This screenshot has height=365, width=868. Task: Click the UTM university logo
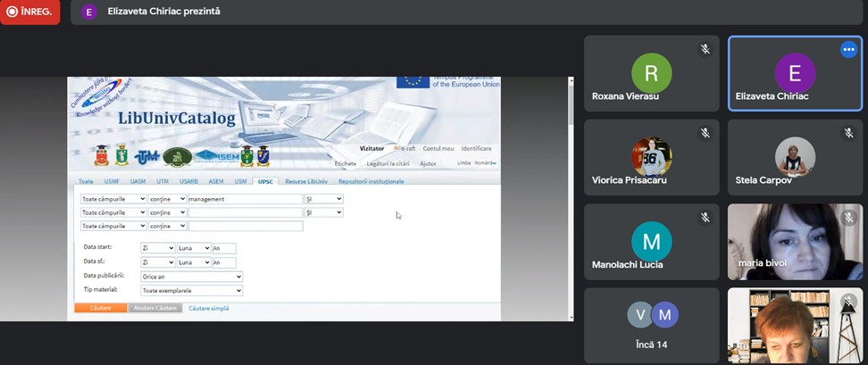point(147,157)
